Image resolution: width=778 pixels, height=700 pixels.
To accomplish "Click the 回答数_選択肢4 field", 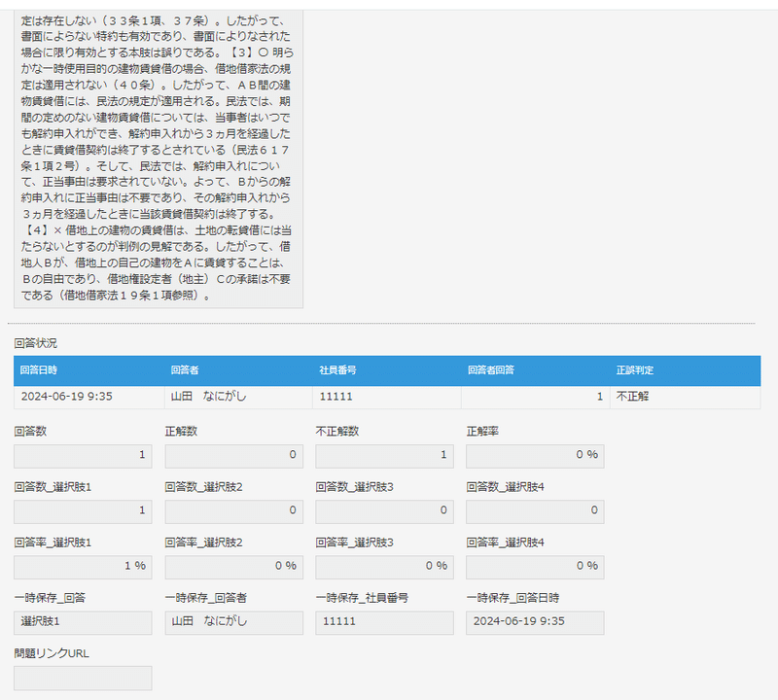I will (535, 511).
